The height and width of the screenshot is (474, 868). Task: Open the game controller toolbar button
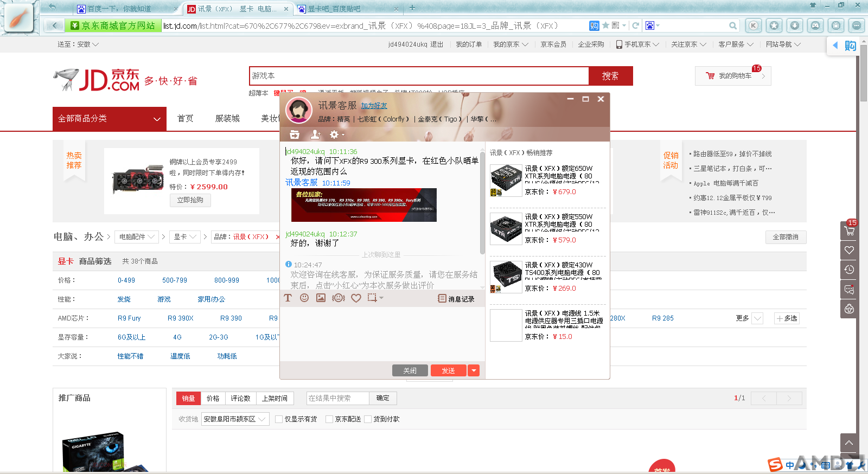pyautogui.click(x=815, y=25)
